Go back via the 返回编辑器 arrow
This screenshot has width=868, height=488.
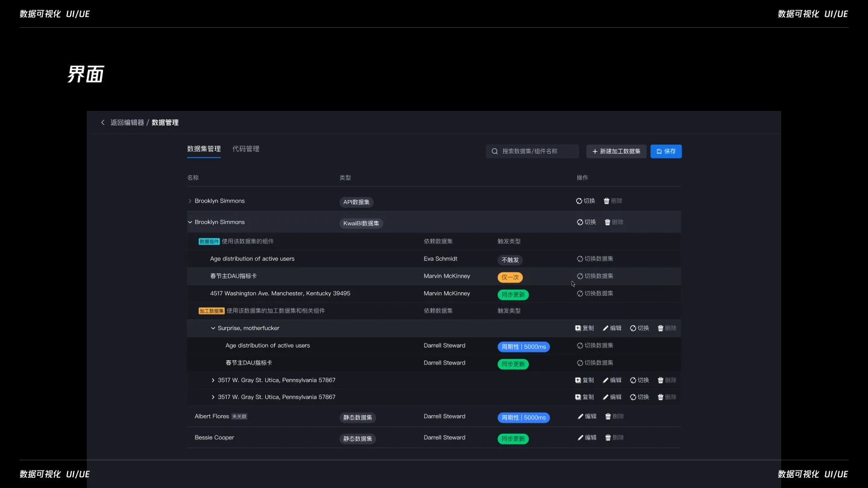pos(102,122)
